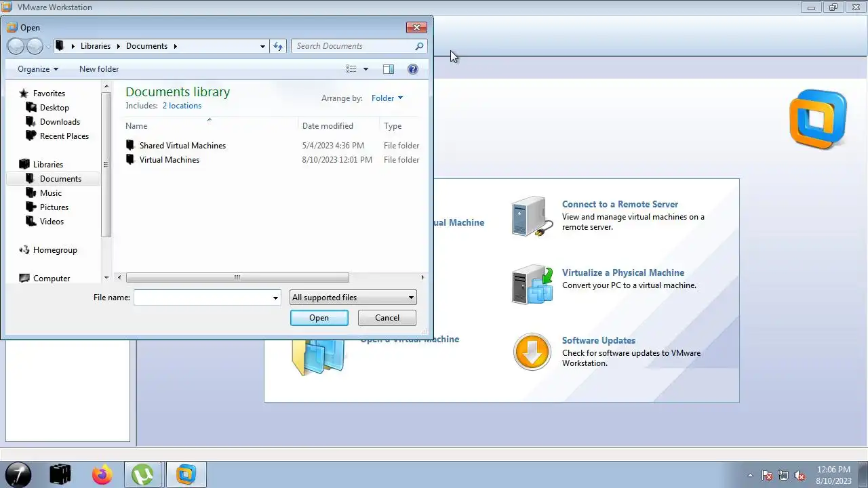The height and width of the screenshot is (488, 868).
Task: Open the address bar previous locations dropdown
Action: [262, 46]
